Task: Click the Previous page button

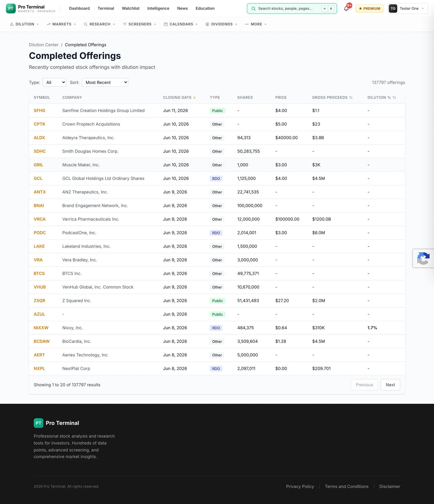Action: point(364,385)
